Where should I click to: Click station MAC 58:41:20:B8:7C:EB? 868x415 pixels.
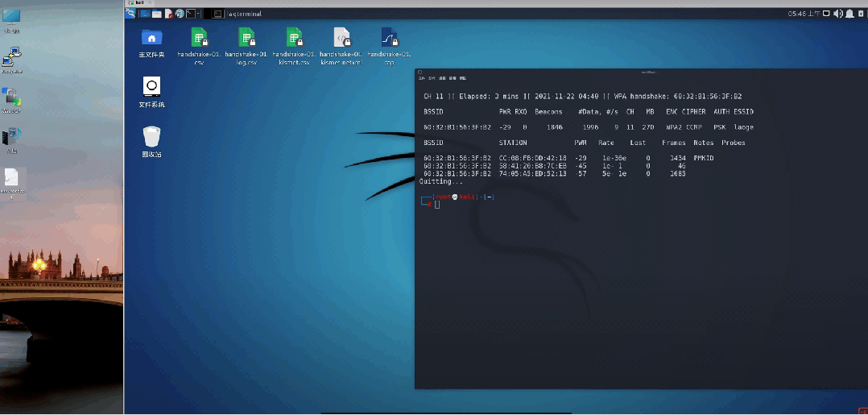[532, 166]
